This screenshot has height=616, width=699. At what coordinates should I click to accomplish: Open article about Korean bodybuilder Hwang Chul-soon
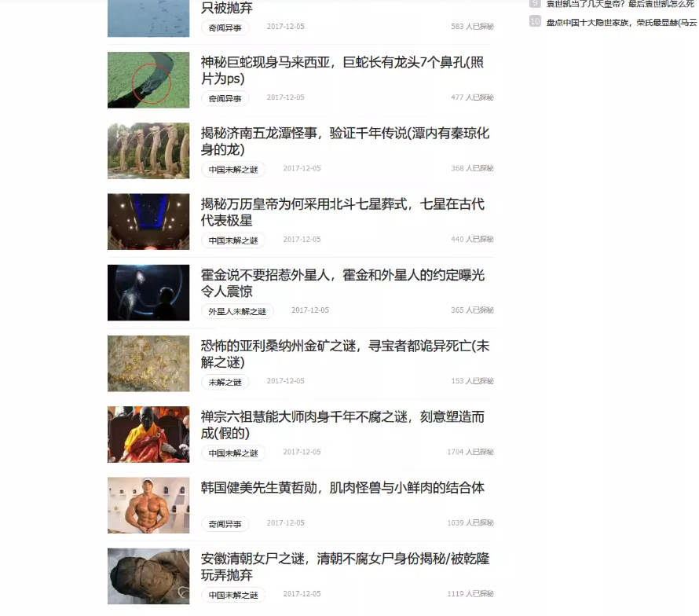(x=342, y=488)
